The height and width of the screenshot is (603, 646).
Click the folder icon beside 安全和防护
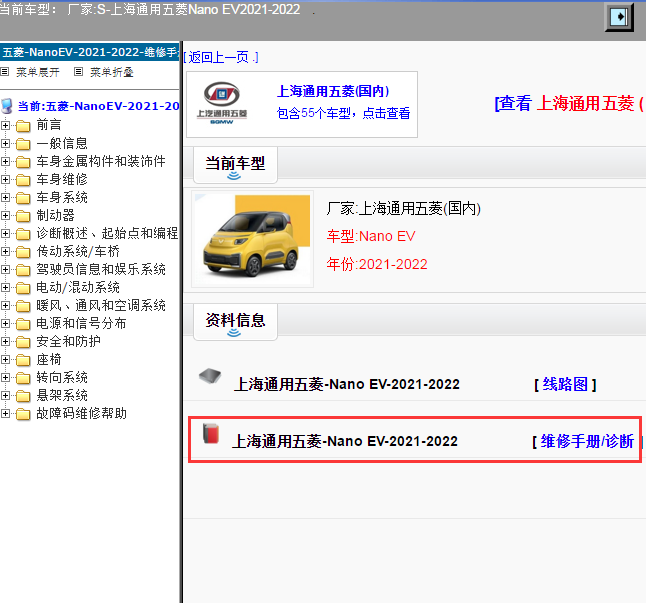(23, 342)
